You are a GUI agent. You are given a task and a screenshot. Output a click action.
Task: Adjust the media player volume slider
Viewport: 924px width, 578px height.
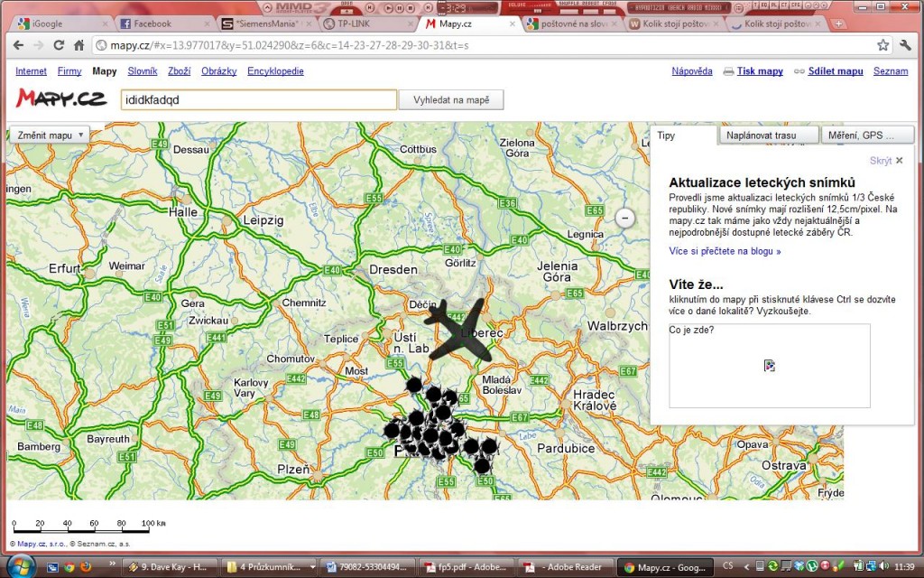[x=540, y=10]
